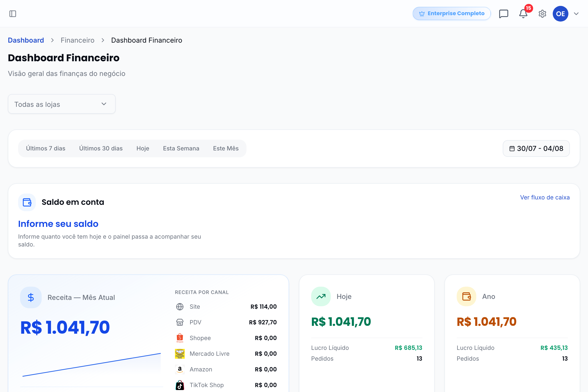
Task: Click the Financeiro breadcrumb
Action: pos(77,40)
